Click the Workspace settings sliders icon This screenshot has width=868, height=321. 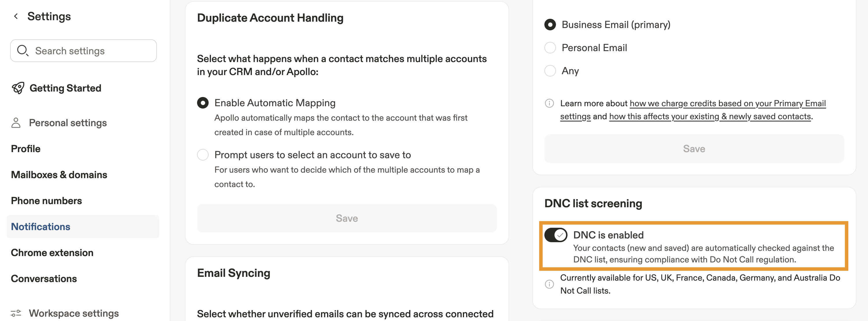pos(16,313)
